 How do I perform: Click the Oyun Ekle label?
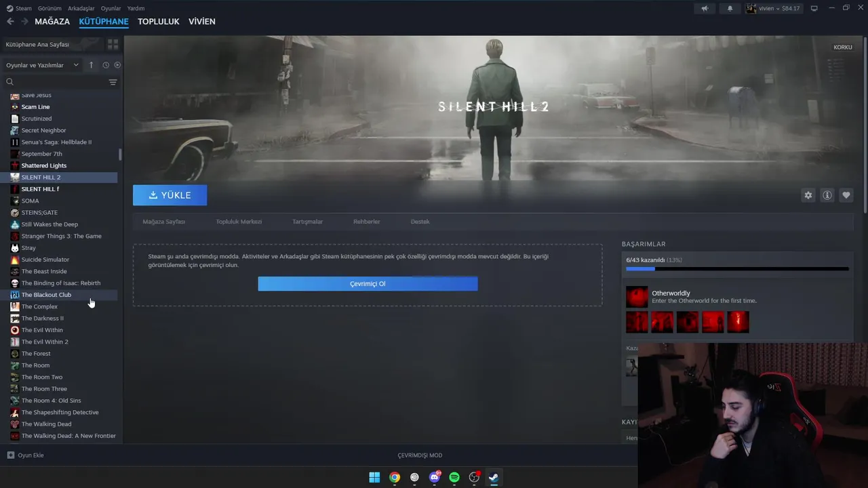coord(31,455)
